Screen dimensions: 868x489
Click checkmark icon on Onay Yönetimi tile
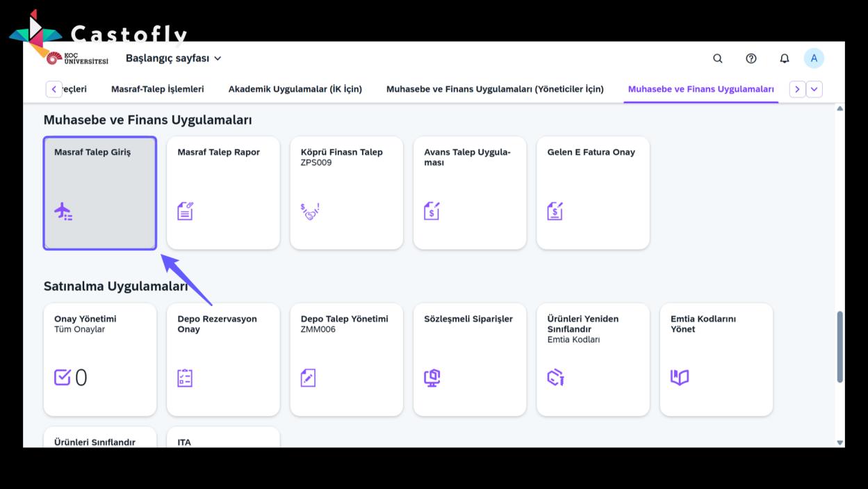(x=63, y=377)
